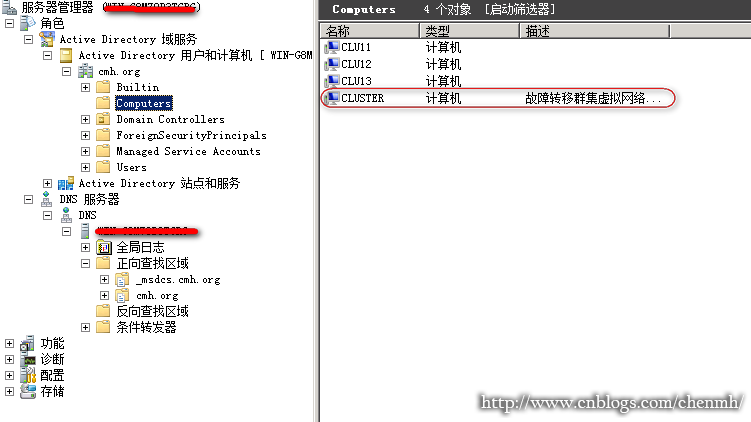The height and width of the screenshot is (422, 751).
Task: Click the Active Directory 站点和服务 icon
Action: click(x=66, y=183)
